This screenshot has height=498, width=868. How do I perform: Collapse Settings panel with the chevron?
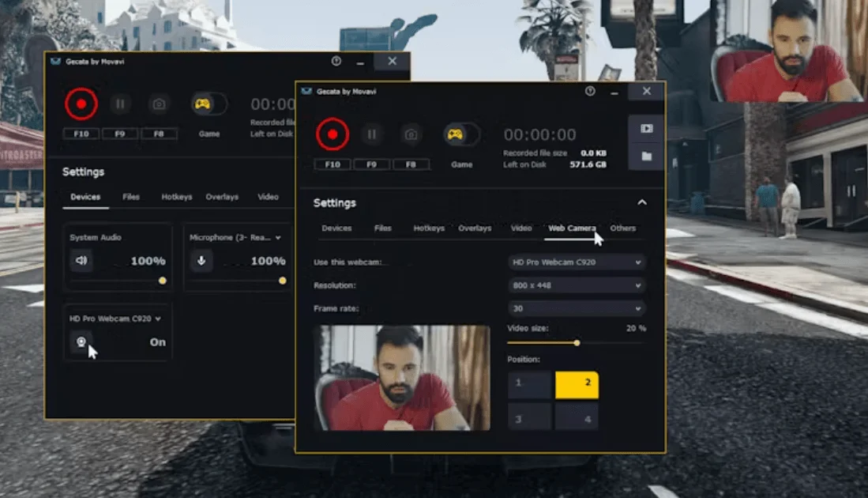[x=642, y=203]
